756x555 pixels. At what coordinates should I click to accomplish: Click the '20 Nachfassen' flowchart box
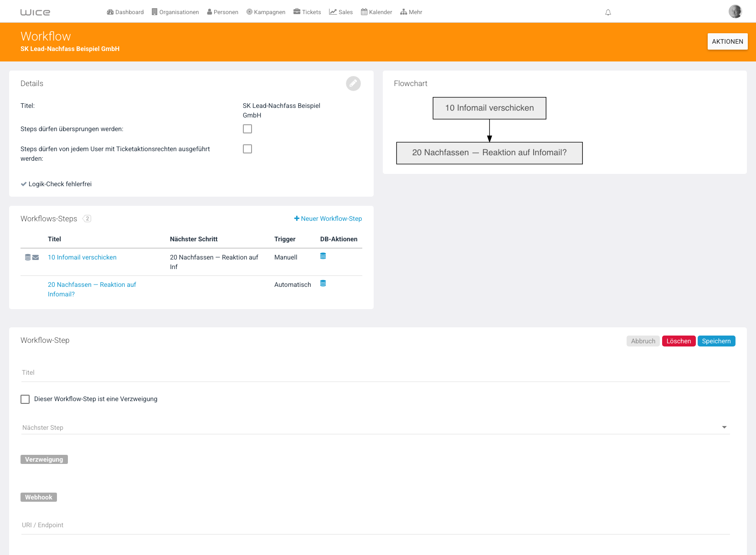(x=489, y=153)
